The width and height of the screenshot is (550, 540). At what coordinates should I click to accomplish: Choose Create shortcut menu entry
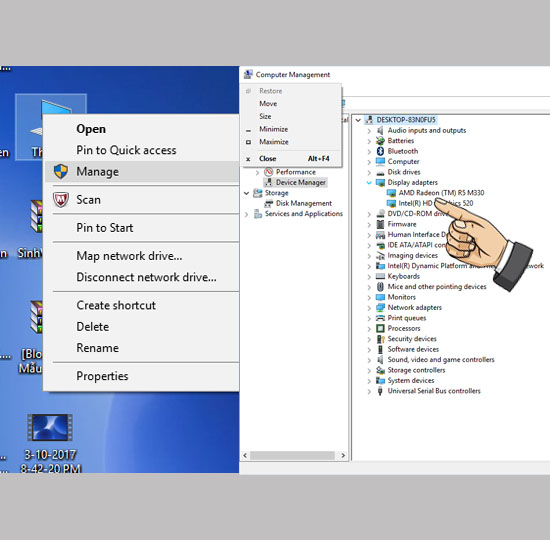click(116, 305)
